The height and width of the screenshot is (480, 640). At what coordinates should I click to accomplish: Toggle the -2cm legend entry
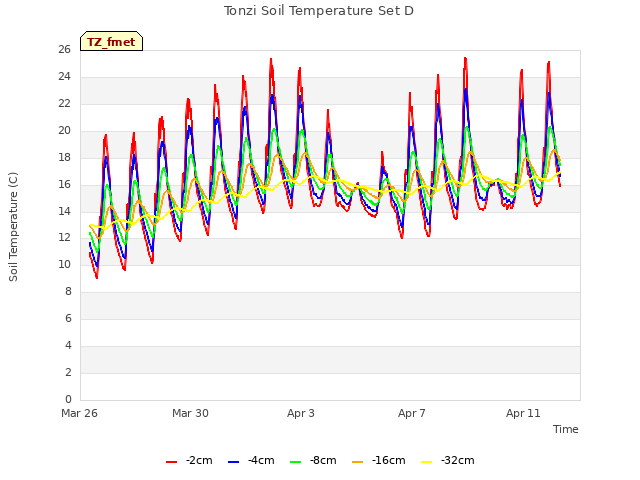(189, 461)
